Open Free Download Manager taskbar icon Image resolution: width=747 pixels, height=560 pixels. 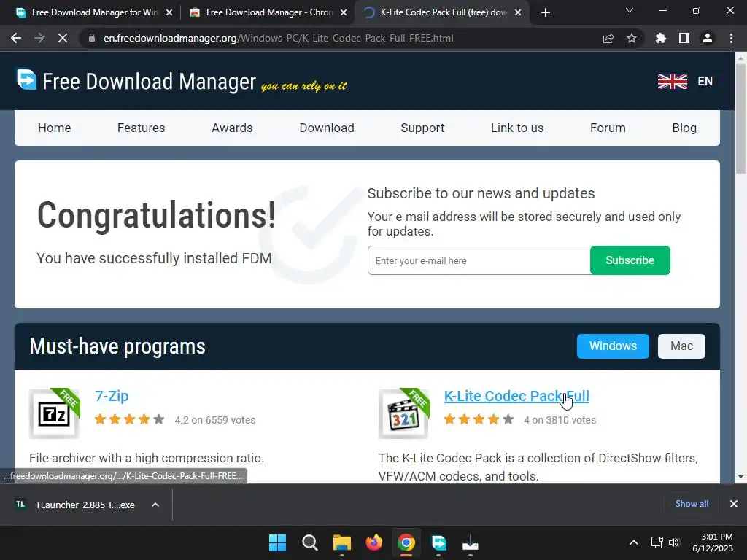(x=438, y=542)
